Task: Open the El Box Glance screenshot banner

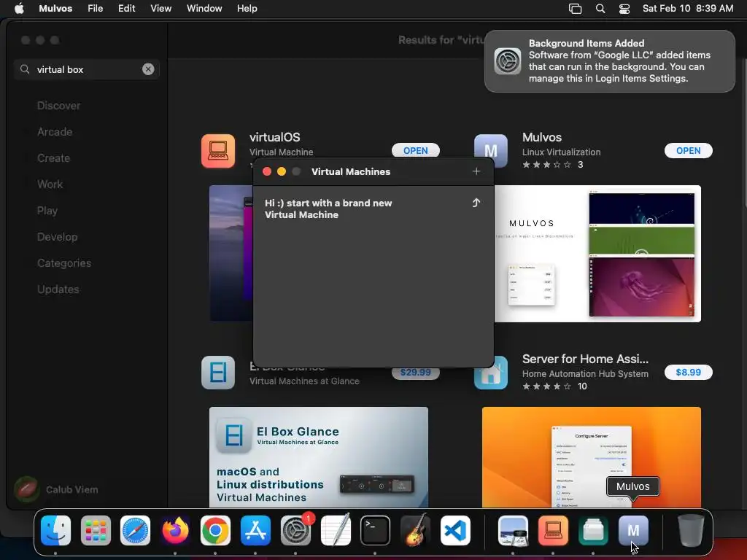Action: [x=319, y=457]
